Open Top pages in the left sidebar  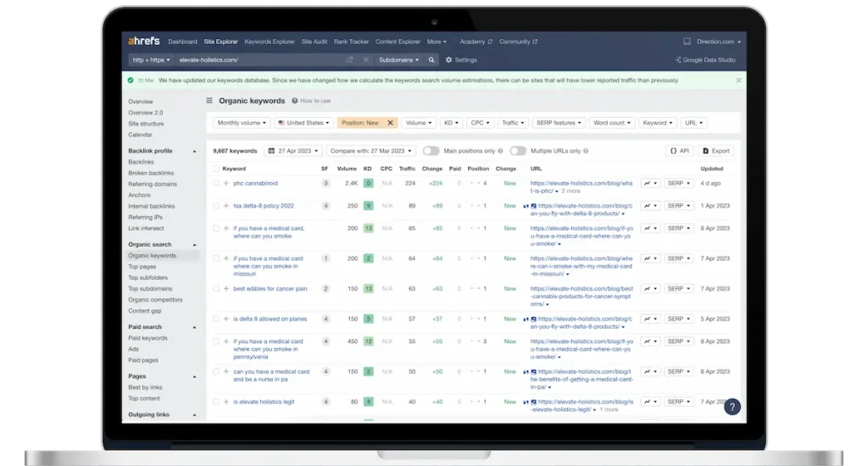[x=142, y=267]
